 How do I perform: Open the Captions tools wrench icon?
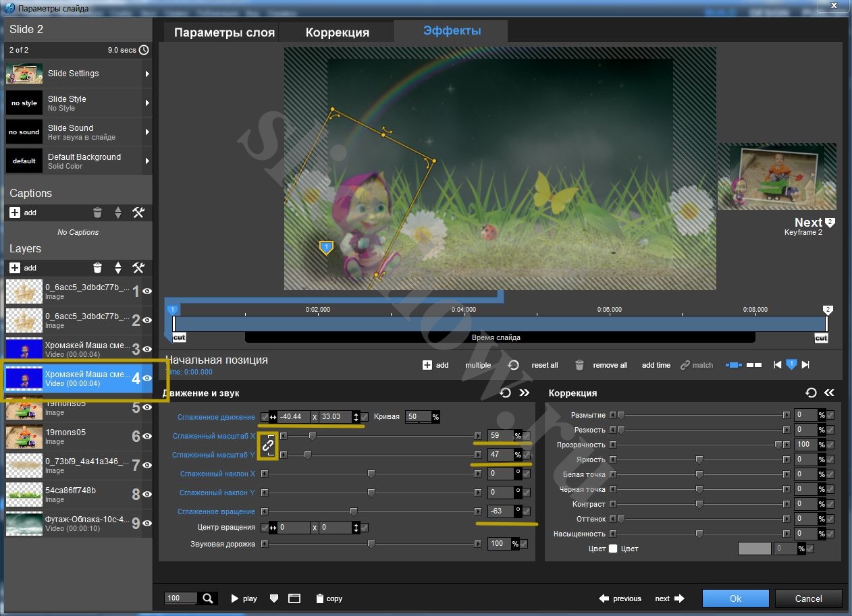pyautogui.click(x=138, y=213)
